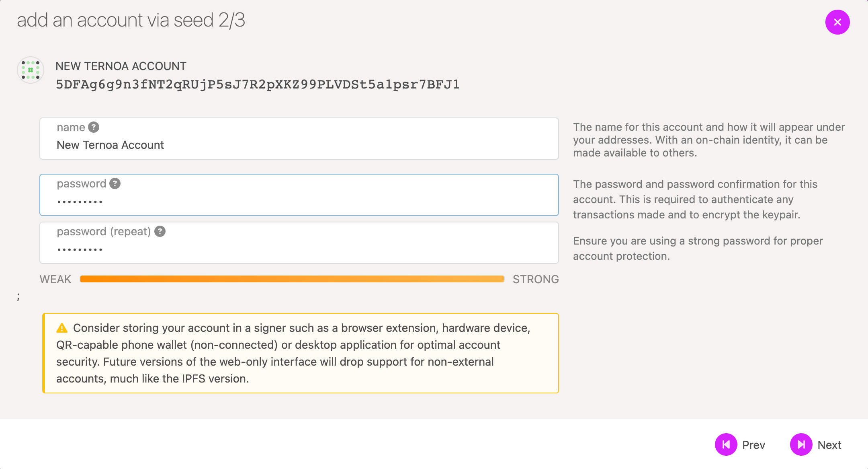
Task: Select the password (repeat) input field
Action: coord(299,249)
